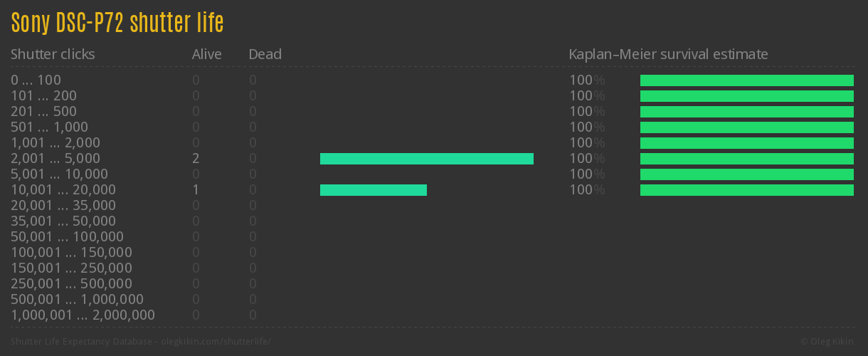Image resolution: width=868 pixels, height=356 pixels.
Task: Select the "2,001 ... 5,000" row label
Action: 55,159
